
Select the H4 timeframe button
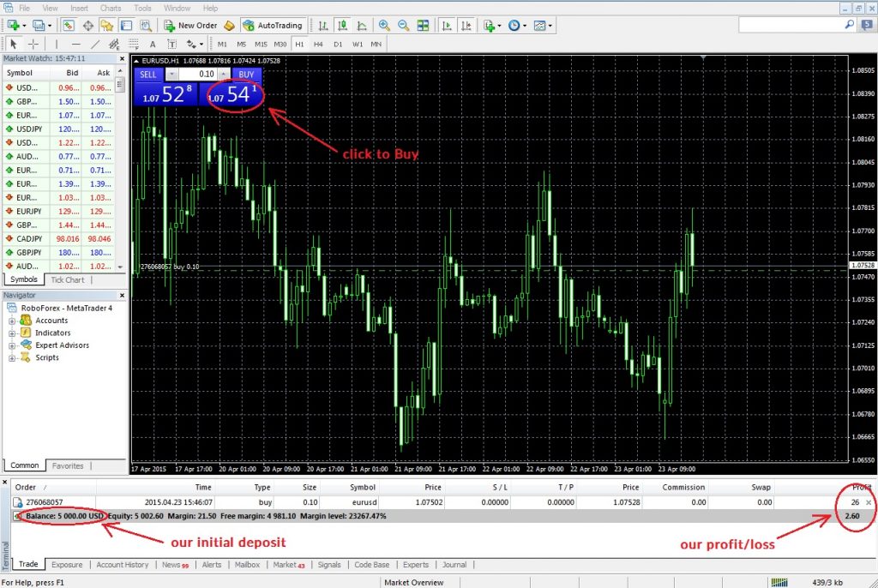318,44
